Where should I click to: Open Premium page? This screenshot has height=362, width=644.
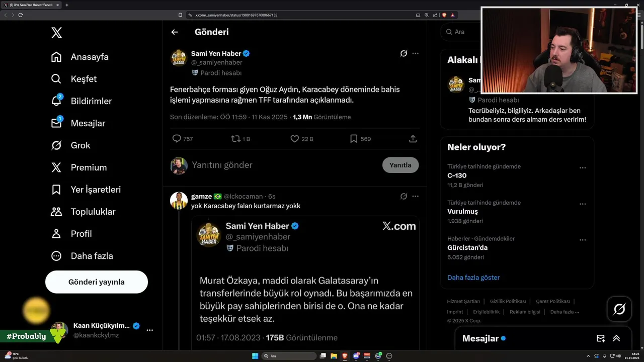click(x=79, y=167)
